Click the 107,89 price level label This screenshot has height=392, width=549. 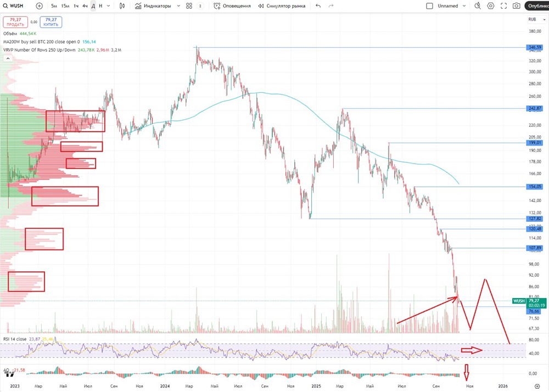535,248
